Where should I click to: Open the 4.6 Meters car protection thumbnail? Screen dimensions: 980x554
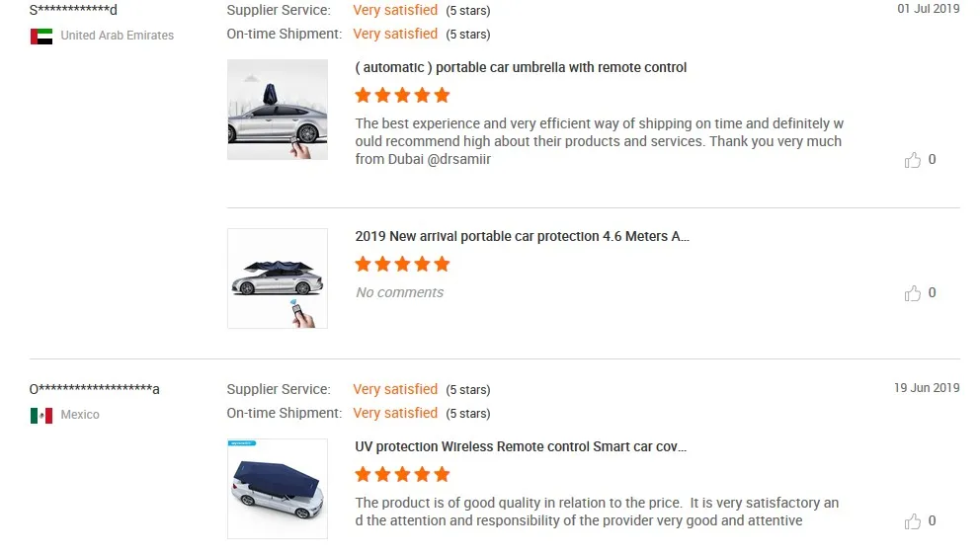278,278
